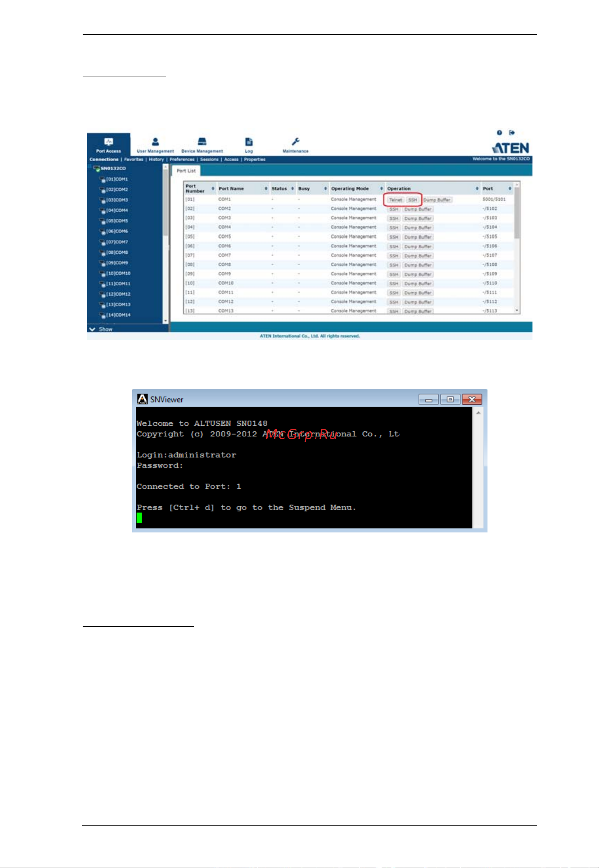
Task: Click the port icon beside [08]COM8
Action: pos(102,253)
